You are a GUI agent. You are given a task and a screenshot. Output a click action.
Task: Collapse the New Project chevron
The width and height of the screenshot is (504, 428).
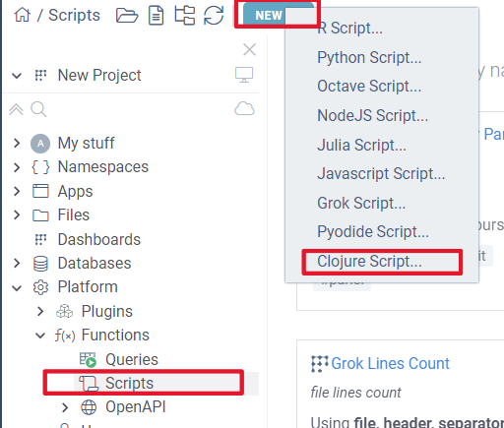pos(17,76)
